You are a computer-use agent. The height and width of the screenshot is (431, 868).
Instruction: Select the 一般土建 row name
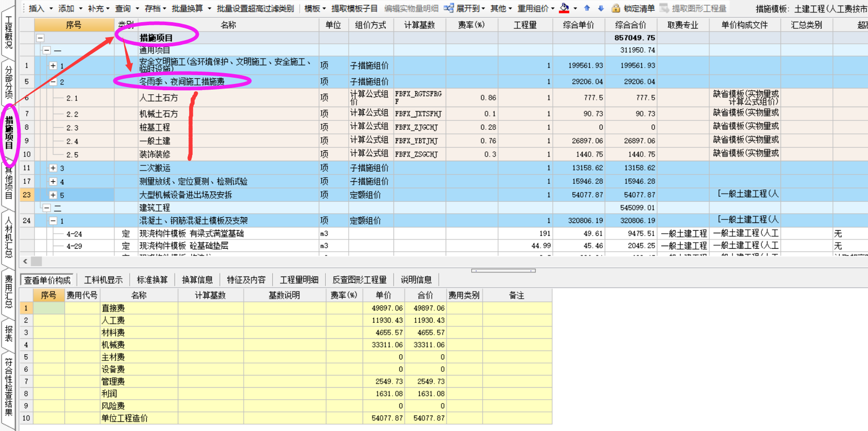[155, 141]
